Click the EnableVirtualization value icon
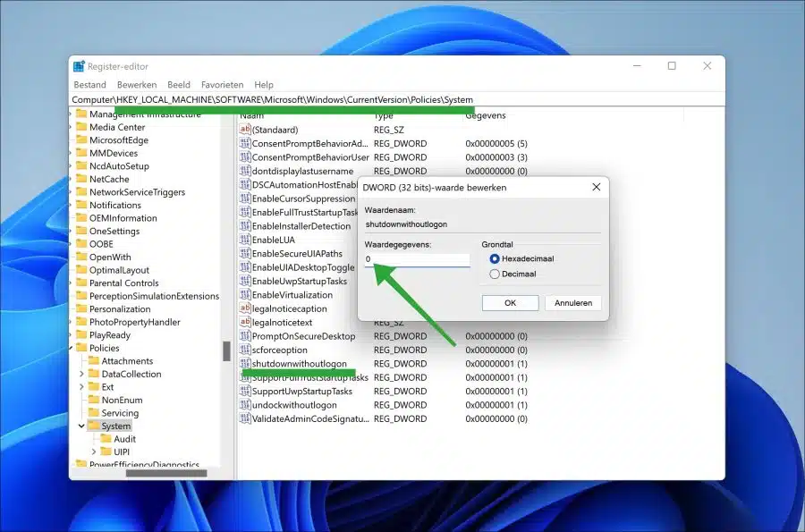805x532 pixels. [x=245, y=294]
